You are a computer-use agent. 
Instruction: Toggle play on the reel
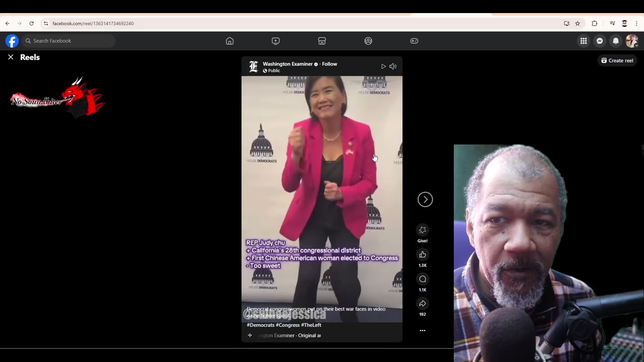(x=383, y=66)
